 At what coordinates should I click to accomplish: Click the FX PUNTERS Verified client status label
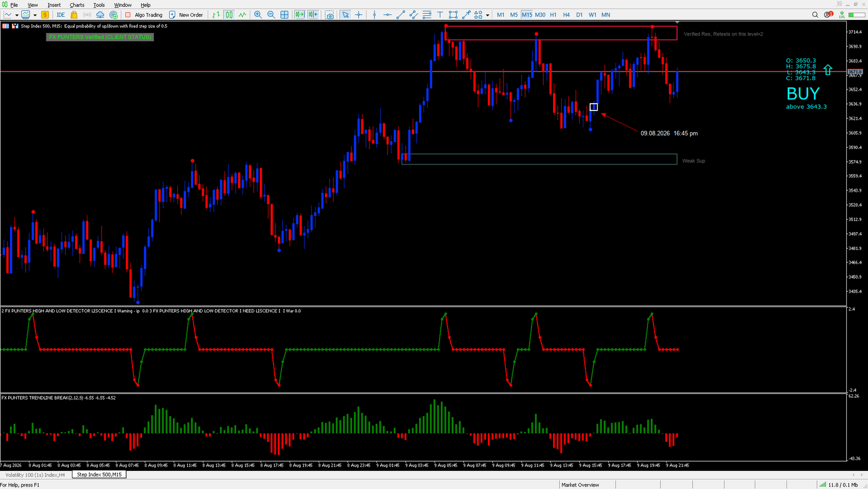[x=100, y=37]
